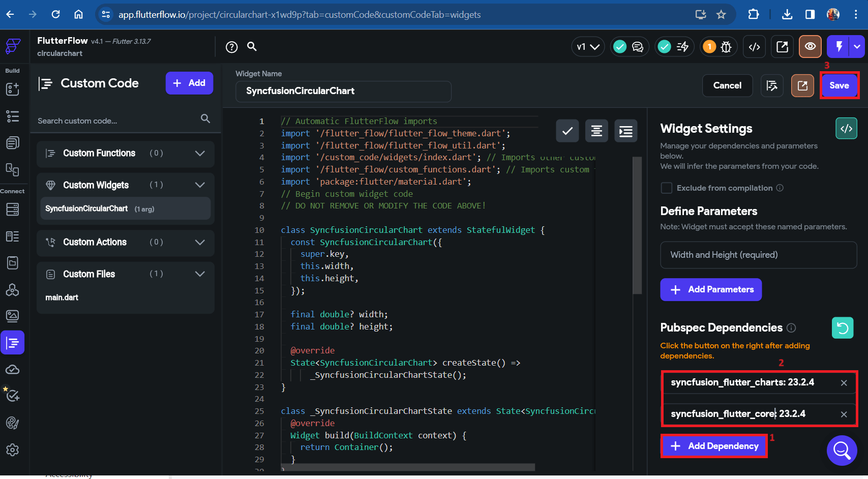Screen dimensions: 868x479
Task: Select the Custom Code sidebar icon
Action: (13, 343)
